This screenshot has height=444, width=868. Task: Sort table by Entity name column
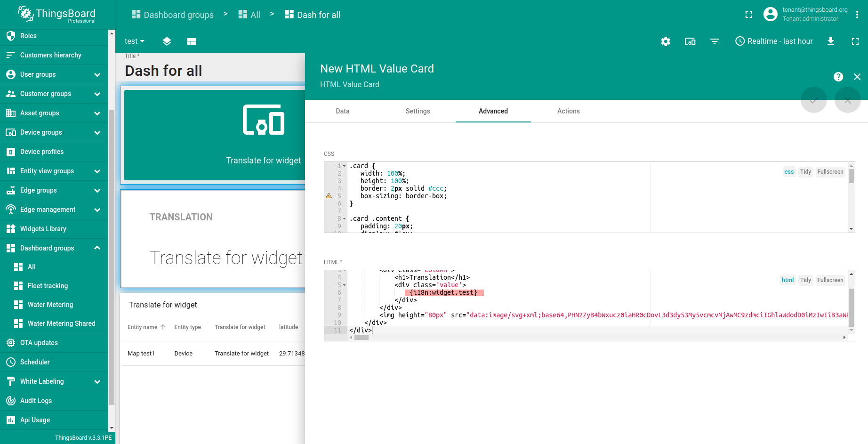(146, 327)
